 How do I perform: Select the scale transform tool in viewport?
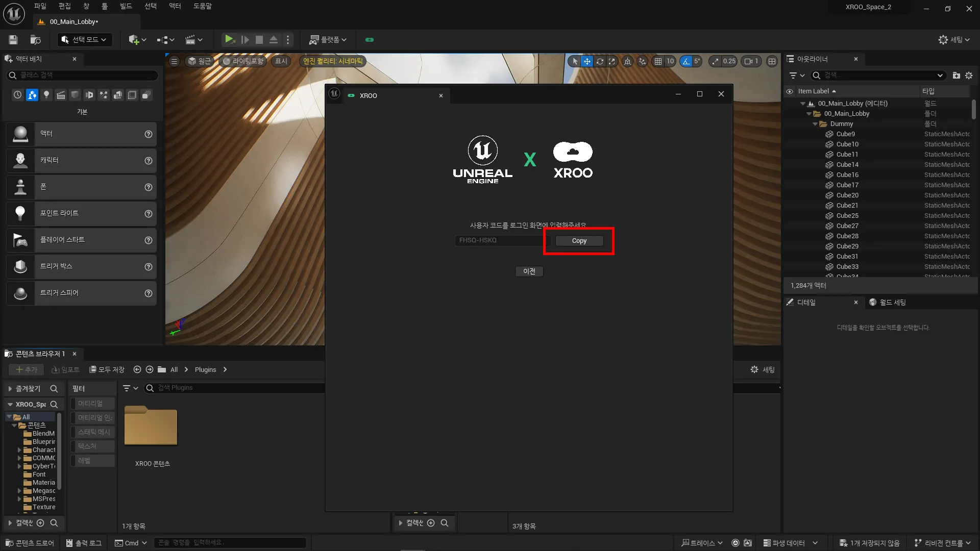tap(612, 61)
